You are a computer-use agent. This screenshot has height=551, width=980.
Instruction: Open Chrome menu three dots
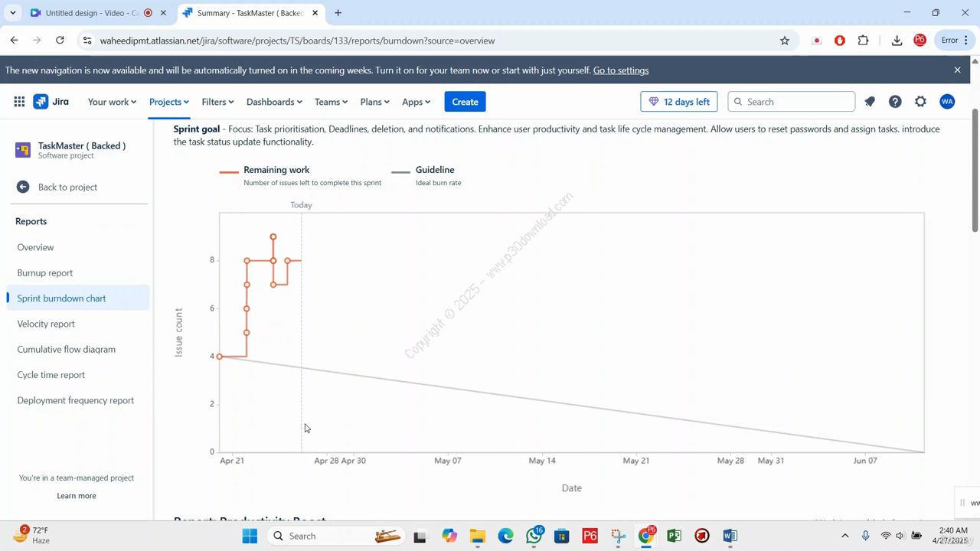click(x=967, y=41)
